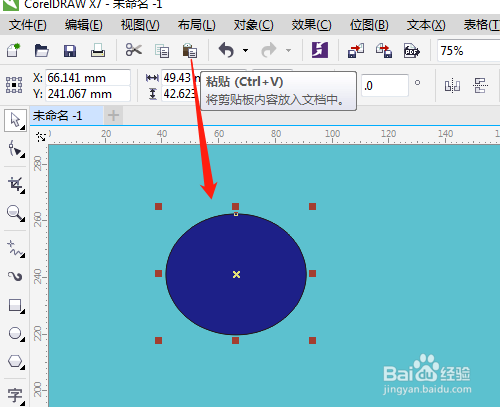Select the Zoom magnifier tool
The image size is (500, 407).
point(15,213)
